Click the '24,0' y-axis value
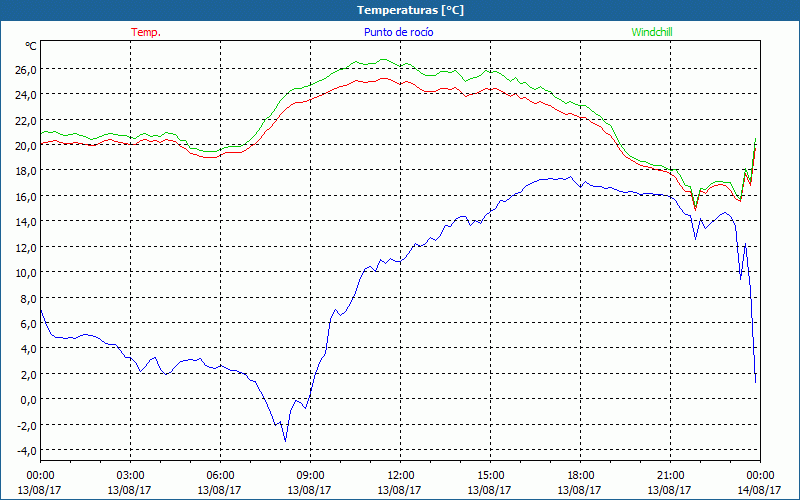 (x=26, y=95)
